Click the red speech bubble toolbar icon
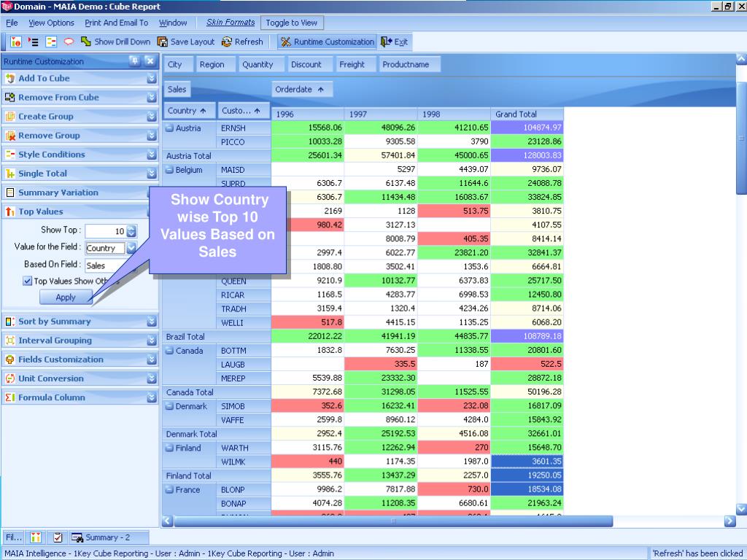This screenshot has height=560, width=747. [x=69, y=42]
